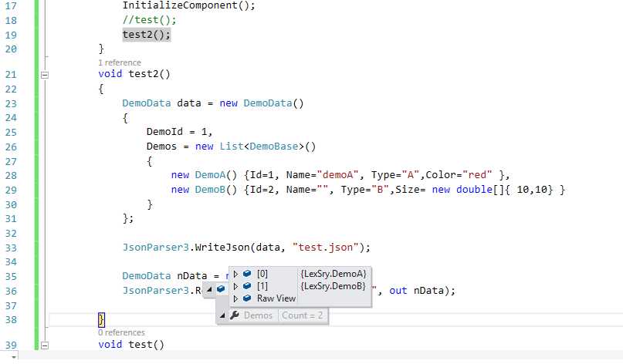The width and height of the screenshot is (623, 364).
Task: Click the 'Count = 2' datatip value
Action: coord(303,315)
